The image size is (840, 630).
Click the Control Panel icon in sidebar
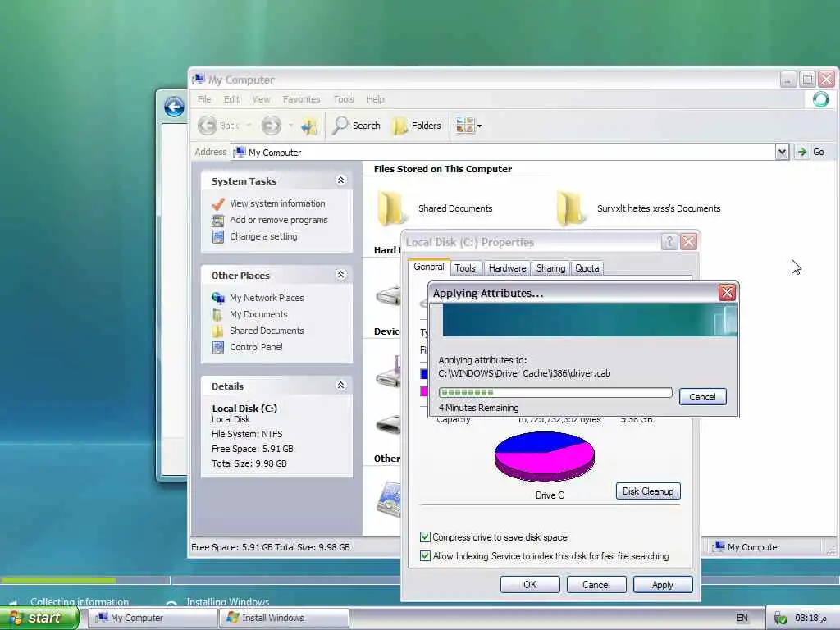[217, 348]
